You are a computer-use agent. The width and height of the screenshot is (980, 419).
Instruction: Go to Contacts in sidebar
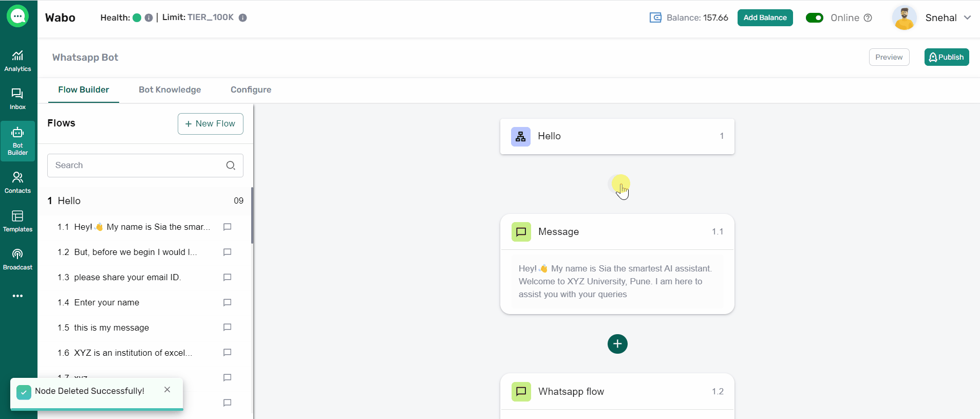tap(17, 183)
